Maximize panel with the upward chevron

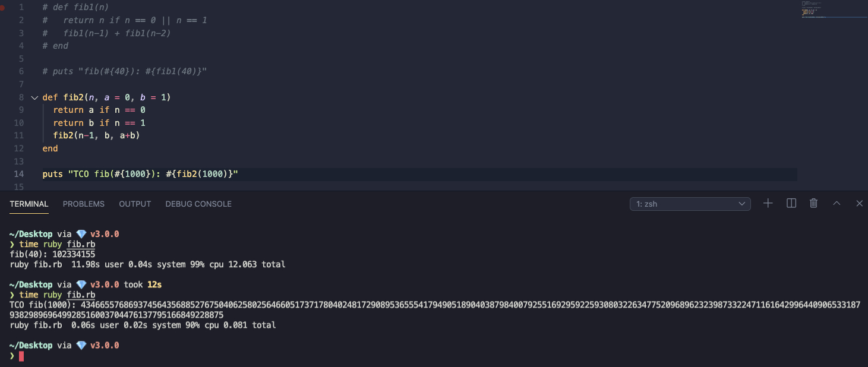[837, 203]
